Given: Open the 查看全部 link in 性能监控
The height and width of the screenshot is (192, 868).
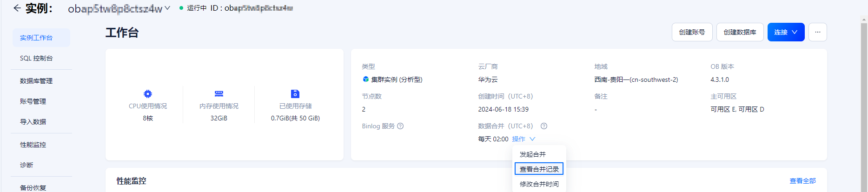Looking at the screenshot, I should click(802, 181).
